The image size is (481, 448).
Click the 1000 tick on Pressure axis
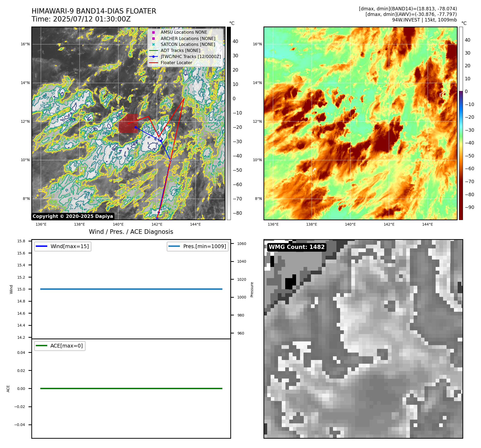click(x=242, y=297)
